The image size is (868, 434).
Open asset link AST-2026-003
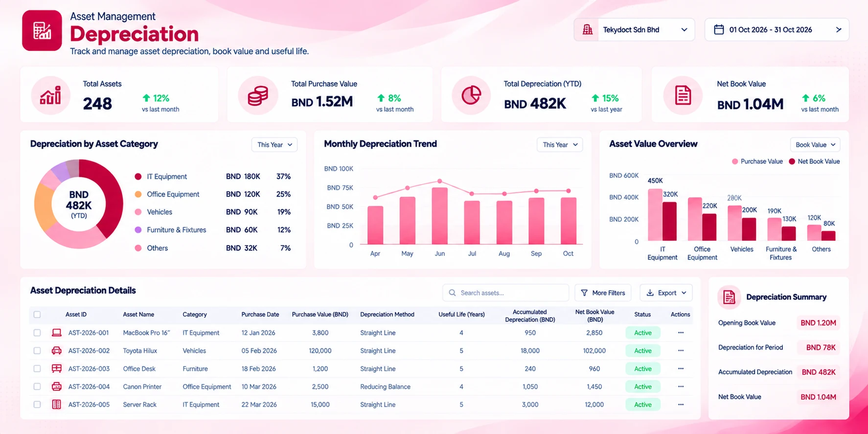[89, 368]
